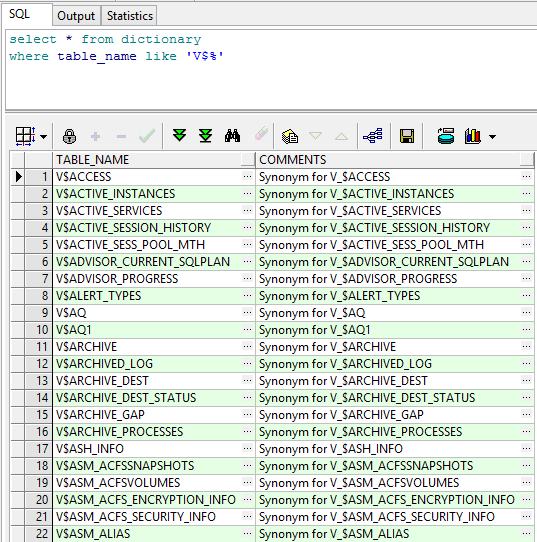This screenshot has width=537, height=542.
Task: Select the V$ARCHIVED_LOG table name cell
Action: click(148, 364)
